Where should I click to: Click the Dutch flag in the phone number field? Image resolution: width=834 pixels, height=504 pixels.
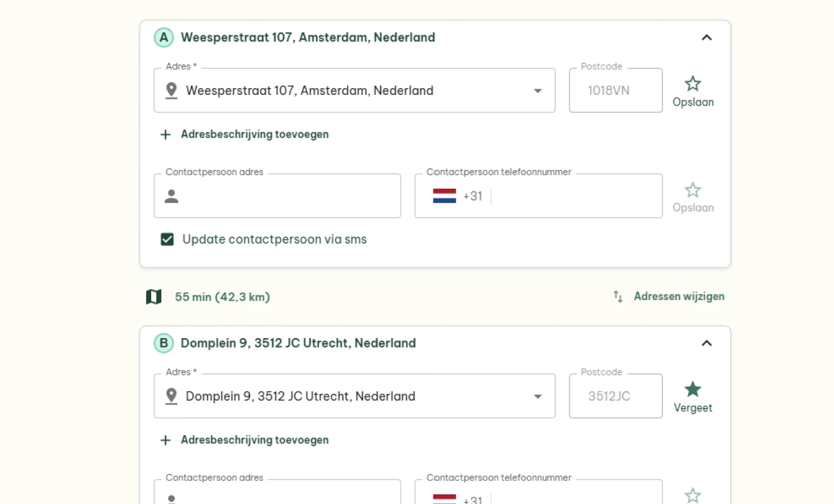tap(444, 195)
